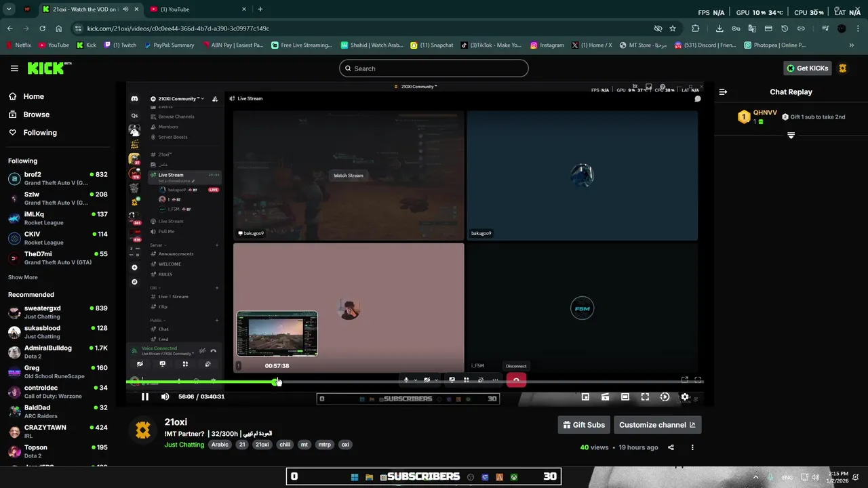Open iMLKq channel in Following list
The image size is (868, 488).
(x=57, y=218)
